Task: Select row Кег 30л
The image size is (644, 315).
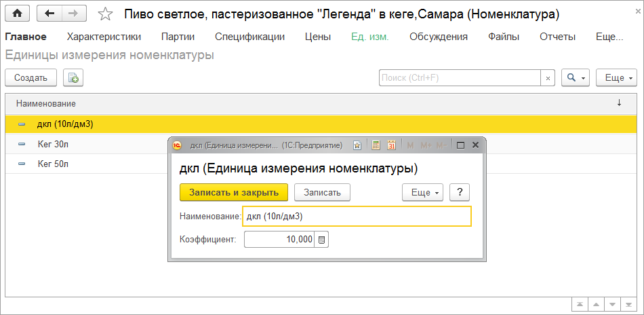Action: point(322,144)
